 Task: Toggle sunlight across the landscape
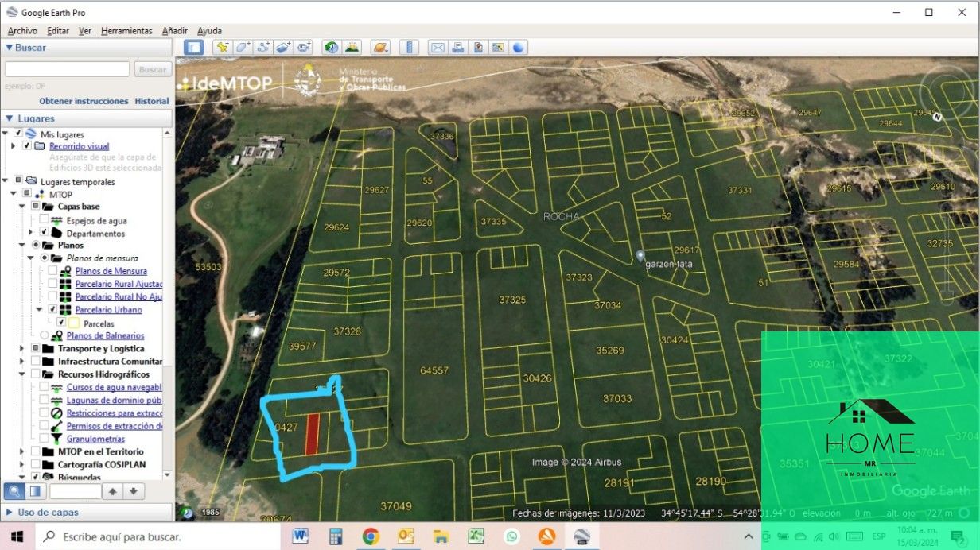tap(352, 47)
